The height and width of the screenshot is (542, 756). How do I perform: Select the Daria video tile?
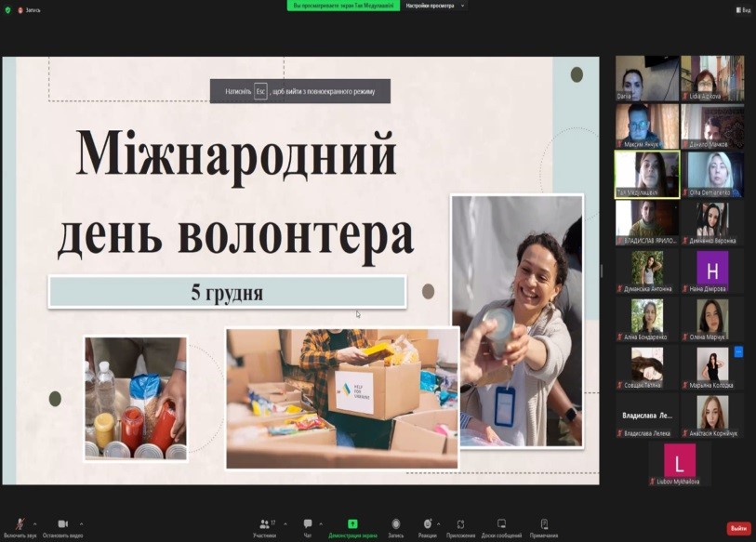647,78
